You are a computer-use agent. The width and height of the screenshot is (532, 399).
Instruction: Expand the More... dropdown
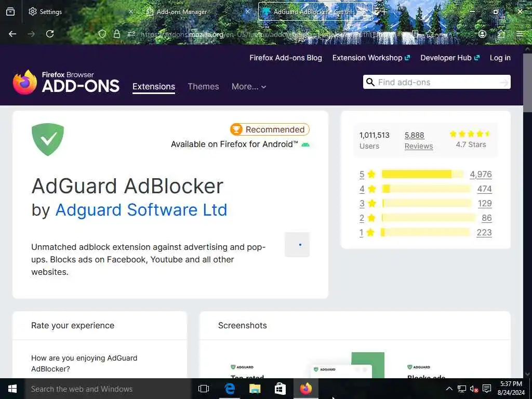(x=249, y=87)
